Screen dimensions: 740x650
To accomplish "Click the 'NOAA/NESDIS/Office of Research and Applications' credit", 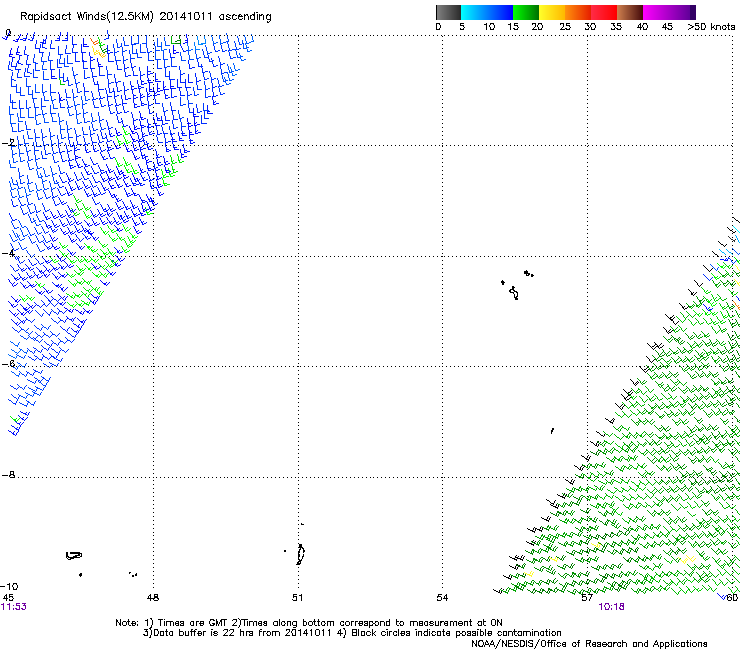I will [589, 644].
